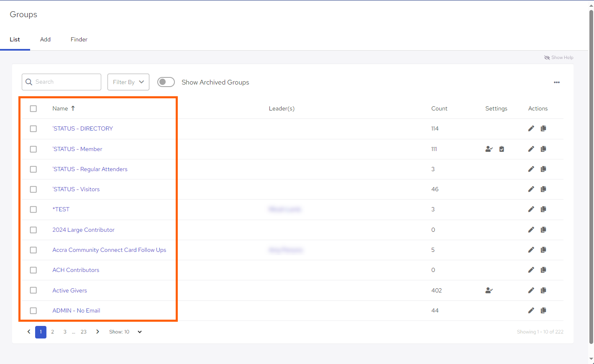This screenshot has height=364, width=594.
Task: Open the three-dots more options menu
Action: point(556,82)
